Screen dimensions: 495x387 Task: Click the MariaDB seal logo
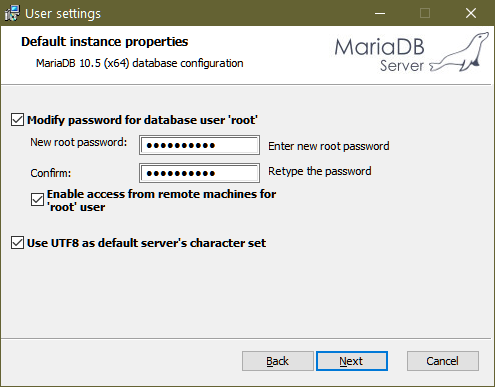click(x=460, y=52)
